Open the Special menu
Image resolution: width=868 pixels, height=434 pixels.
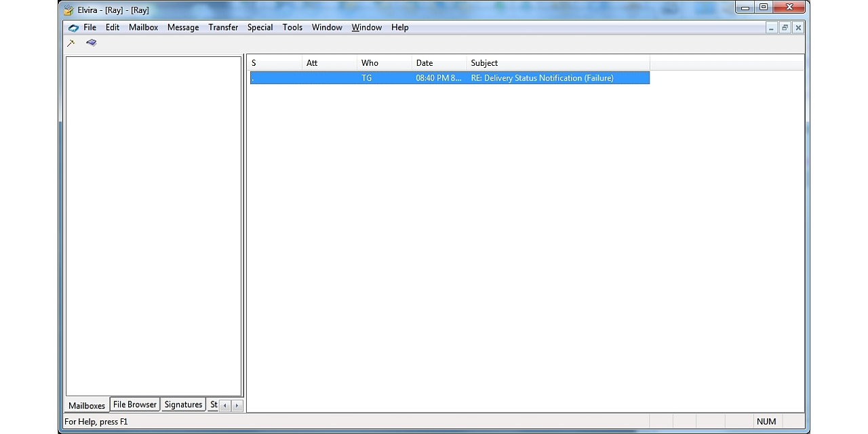click(260, 27)
